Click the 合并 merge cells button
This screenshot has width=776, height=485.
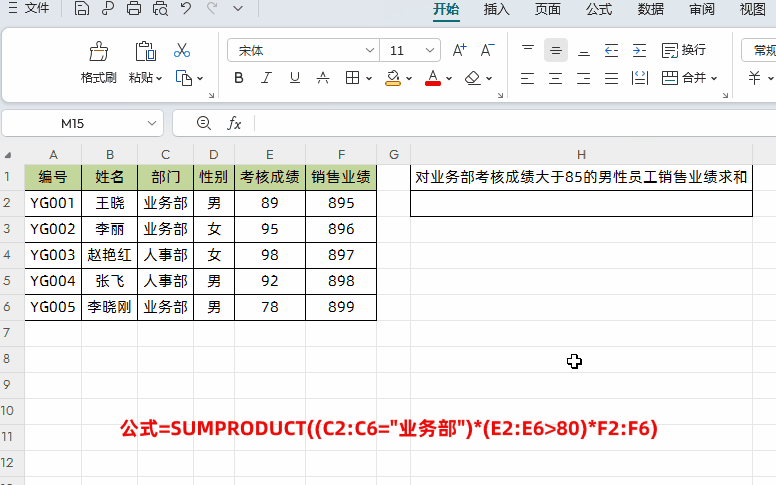click(683, 78)
